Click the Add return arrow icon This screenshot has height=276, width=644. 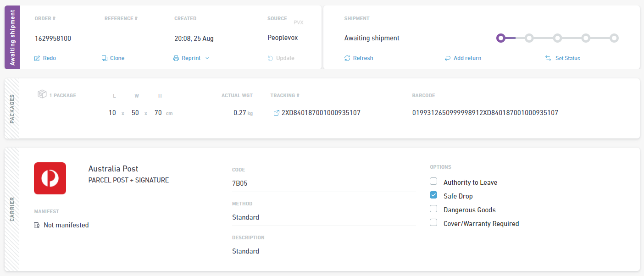(x=448, y=58)
